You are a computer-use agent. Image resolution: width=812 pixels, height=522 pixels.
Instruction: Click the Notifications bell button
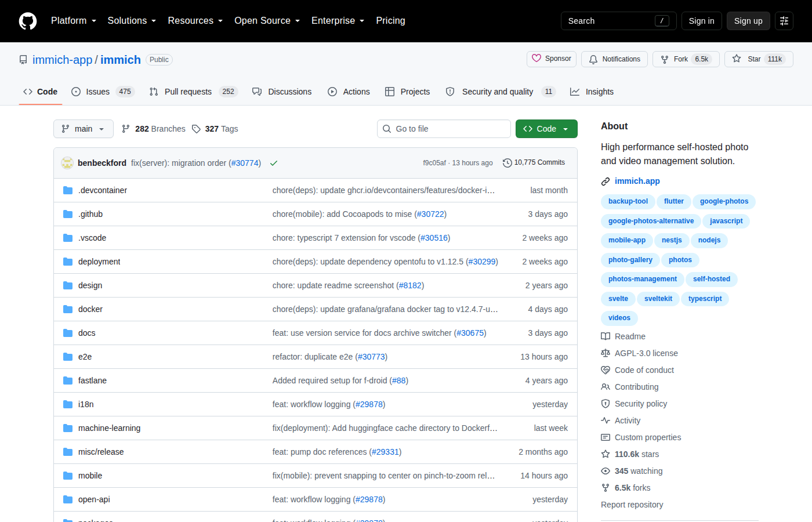point(614,59)
